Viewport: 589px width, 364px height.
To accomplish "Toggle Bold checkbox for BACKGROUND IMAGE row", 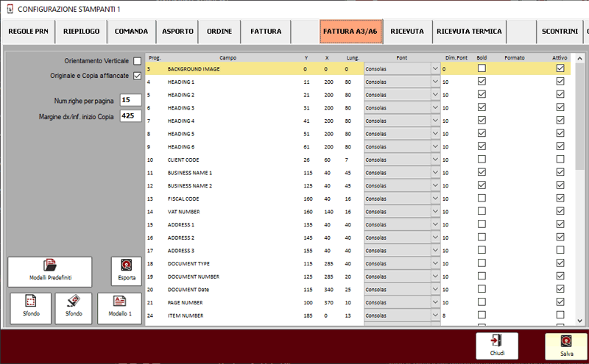I will point(482,68).
